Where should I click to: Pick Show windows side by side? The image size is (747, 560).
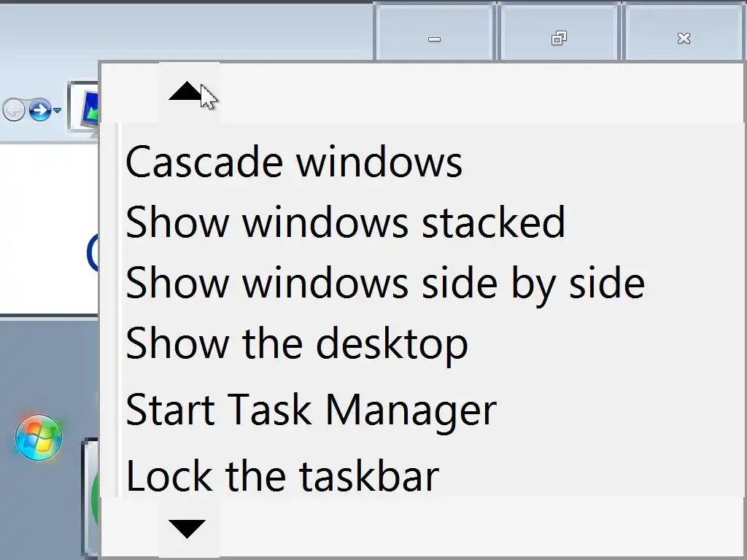pos(384,282)
